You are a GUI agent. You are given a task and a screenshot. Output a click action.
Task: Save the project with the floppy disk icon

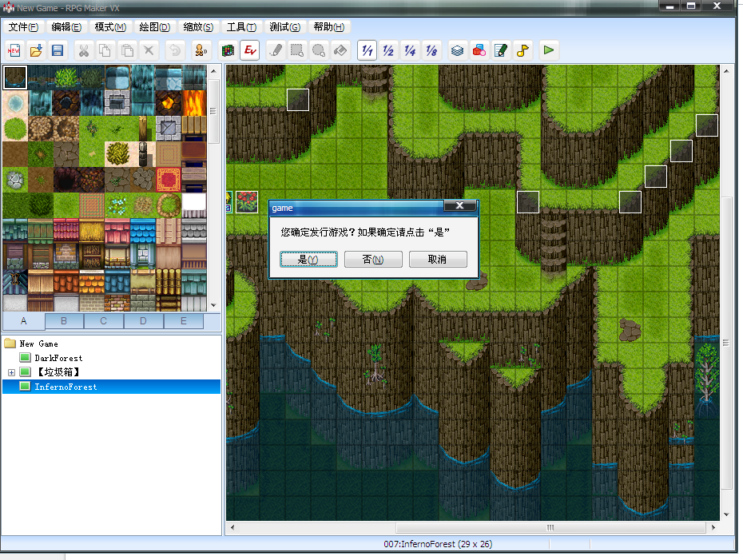pos(58,50)
